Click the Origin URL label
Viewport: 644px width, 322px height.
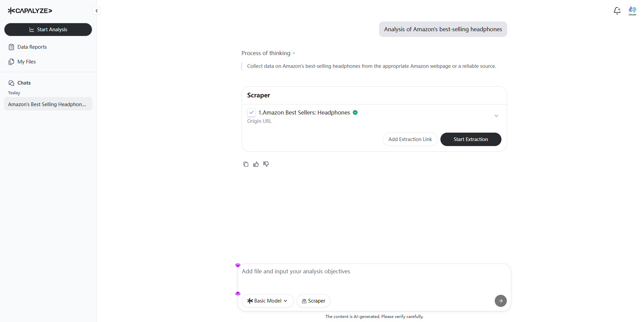[x=259, y=121]
